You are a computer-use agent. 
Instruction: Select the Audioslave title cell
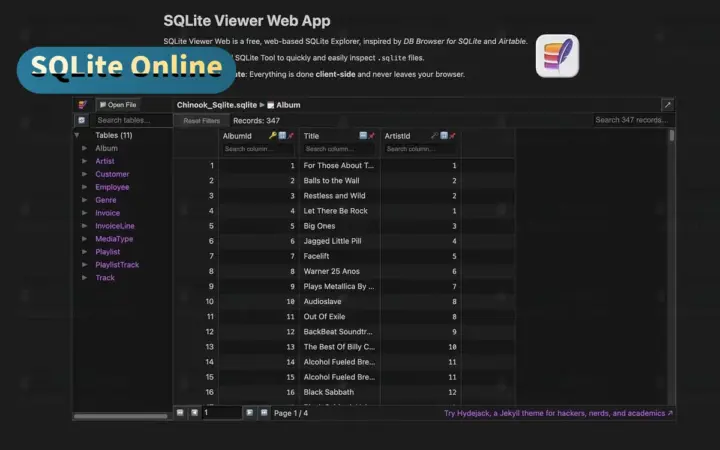tap(340, 301)
